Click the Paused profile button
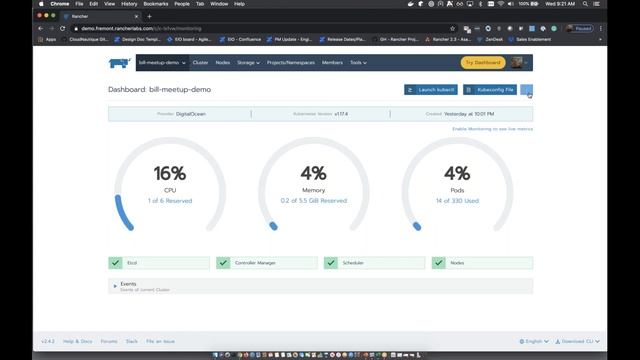 tap(580, 29)
